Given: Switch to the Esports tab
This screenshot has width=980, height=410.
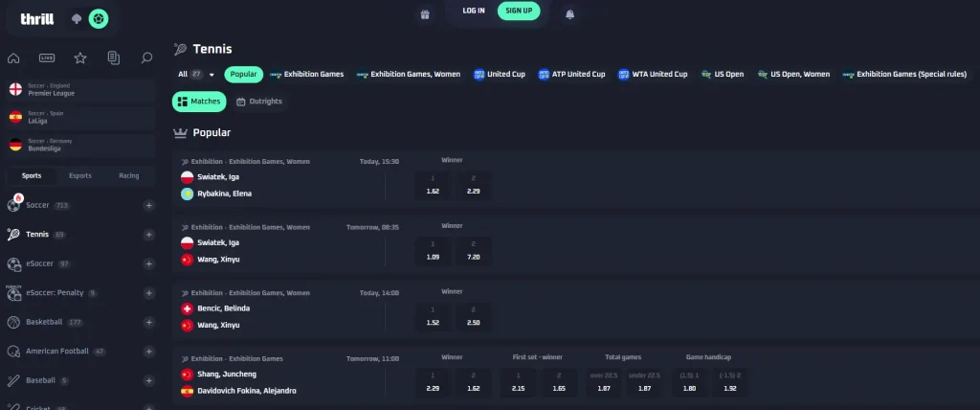Looking at the screenshot, I should click(80, 176).
